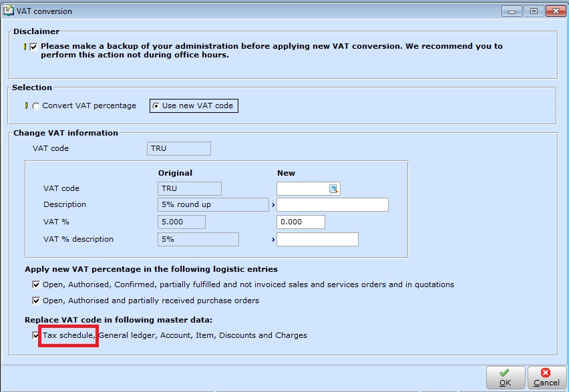Click the original VAT code TRU field
Viewport: 569px width, 392px height.
point(190,189)
